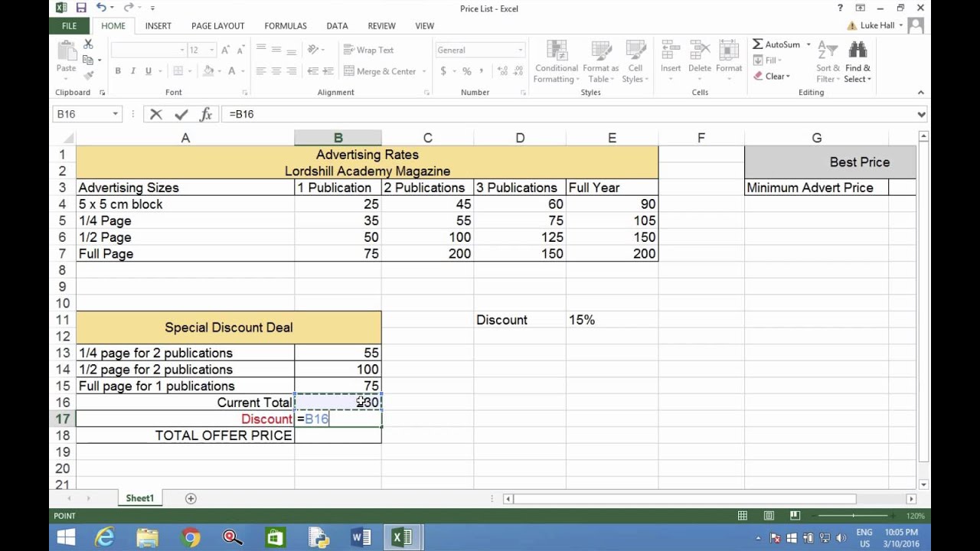
Task: Open Excel Help question mark
Action: pyautogui.click(x=840, y=8)
